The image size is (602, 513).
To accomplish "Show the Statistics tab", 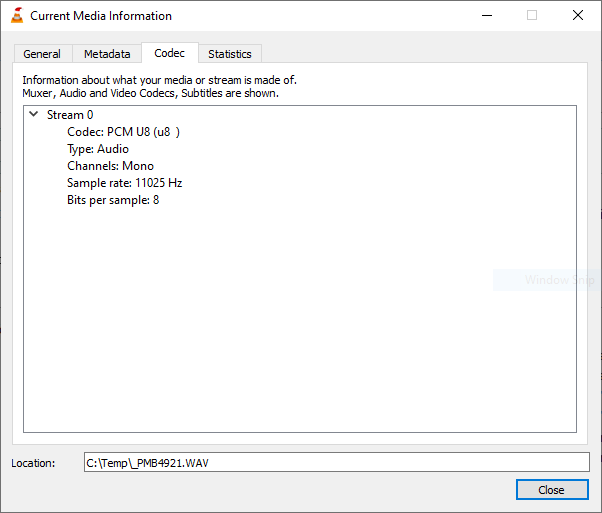I will click(230, 54).
